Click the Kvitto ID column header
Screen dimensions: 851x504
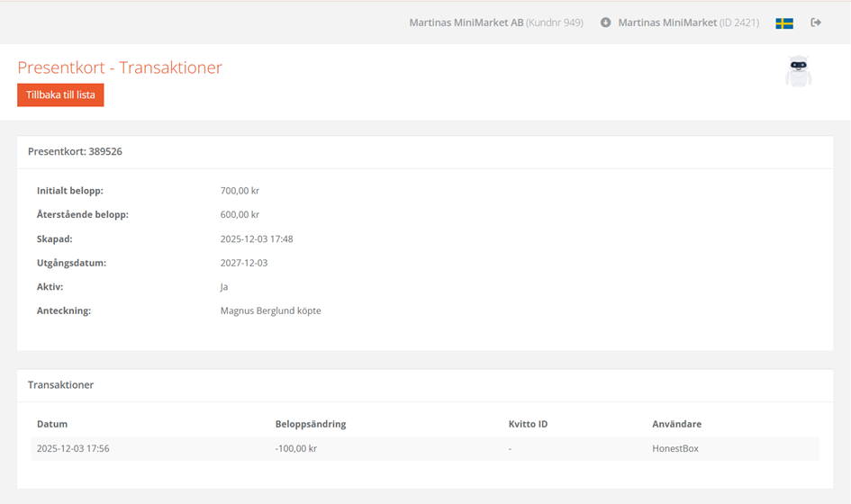click(528, 424)
